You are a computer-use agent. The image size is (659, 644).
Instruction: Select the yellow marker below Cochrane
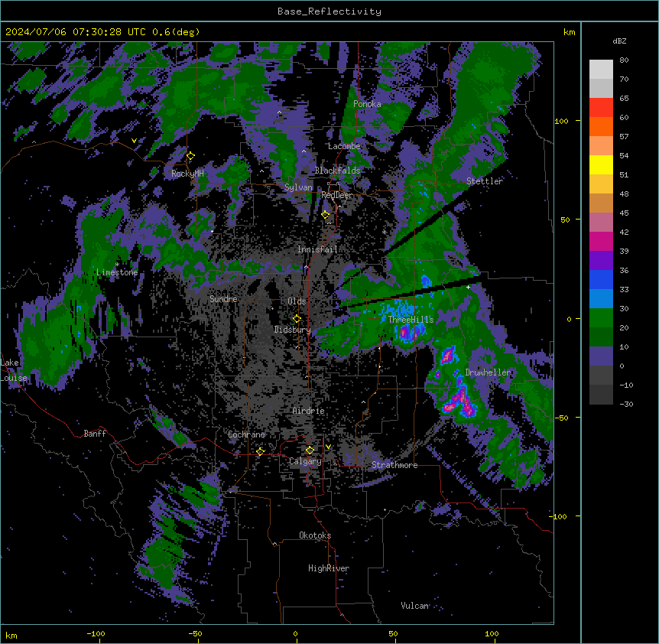pyautogui.click(x=260, y=451)
